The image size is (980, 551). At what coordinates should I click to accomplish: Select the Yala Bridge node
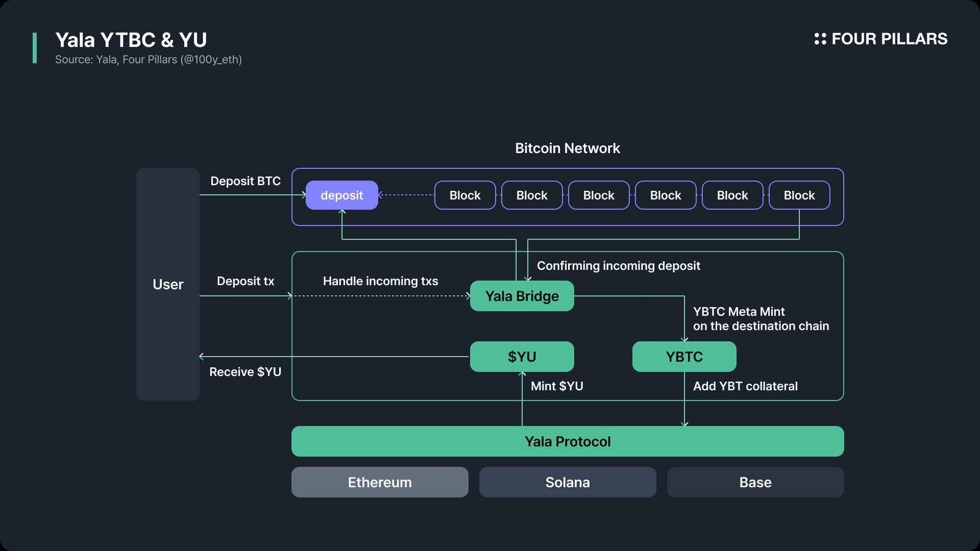point(522,296)
